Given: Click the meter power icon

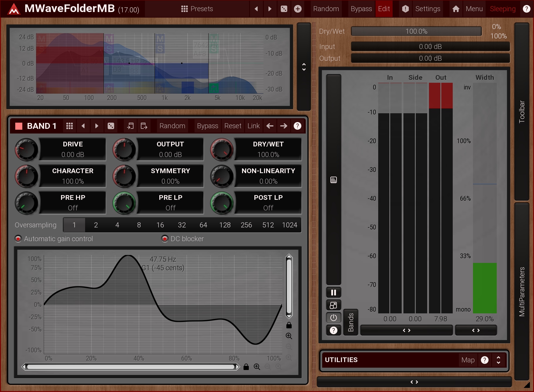Looking at the screenshot, I should pyautogui.click(x=333, y=317).
